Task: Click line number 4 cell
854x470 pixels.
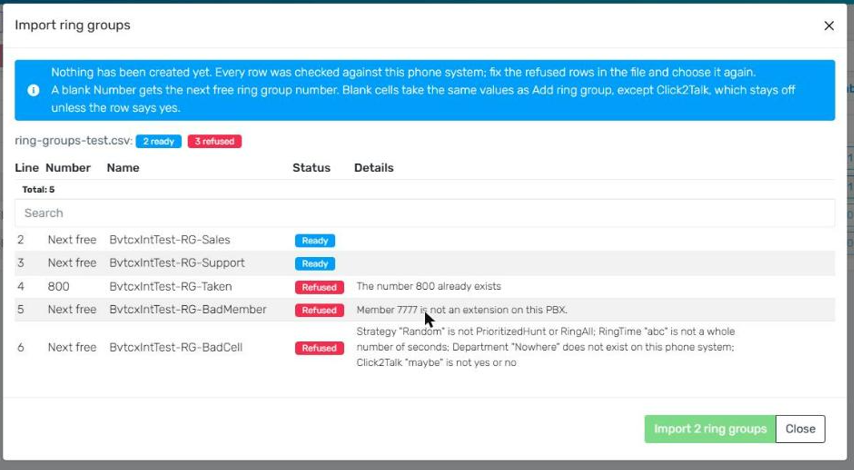Action: coord(21,286)
